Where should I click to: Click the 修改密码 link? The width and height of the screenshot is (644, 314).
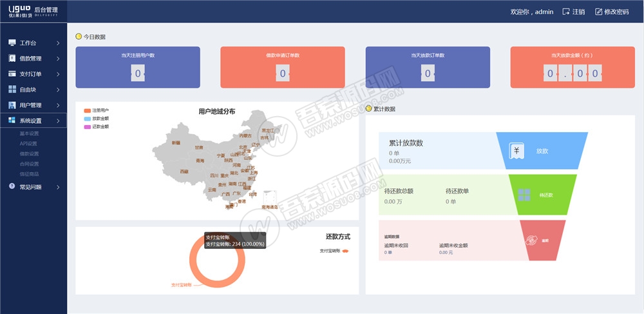point(614,12)
